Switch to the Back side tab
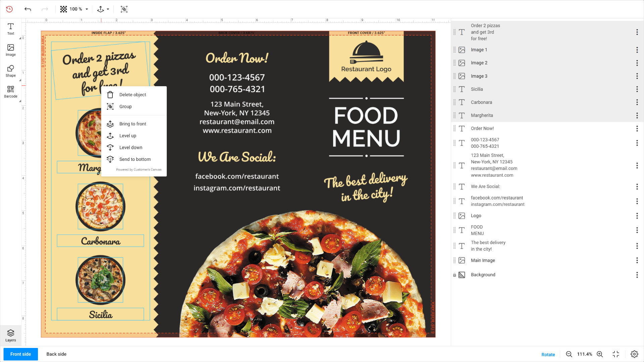The image size is (644, 362). [x=56, y=354]
